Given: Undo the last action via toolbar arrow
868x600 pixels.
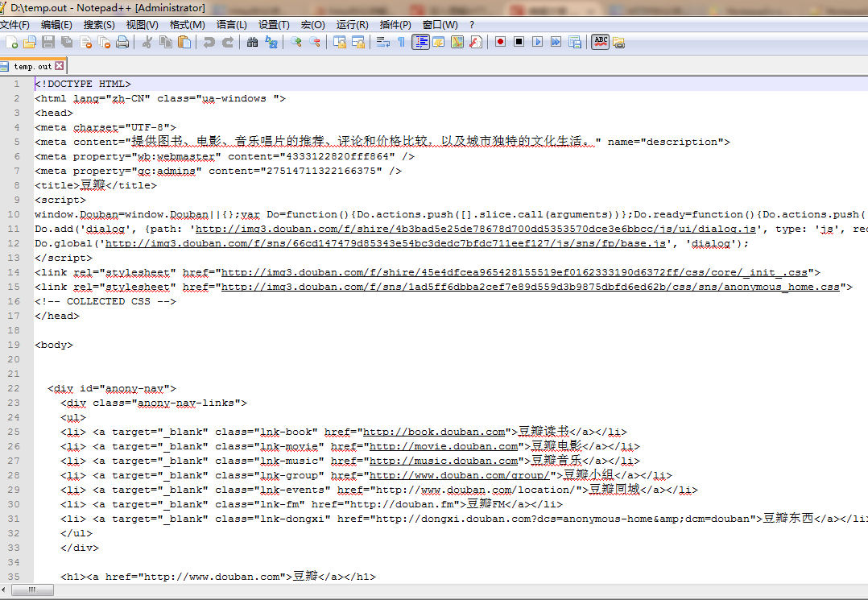Looking at the screenshot, I should coord(209,42).
